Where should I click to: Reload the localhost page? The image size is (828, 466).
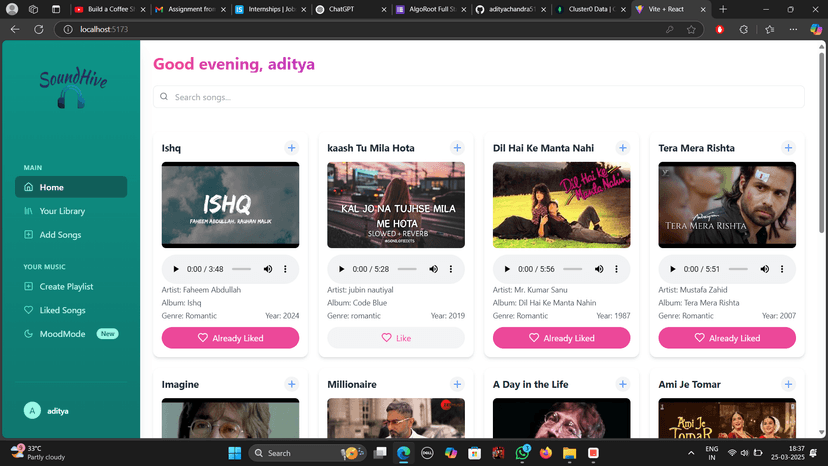[39, 30]
